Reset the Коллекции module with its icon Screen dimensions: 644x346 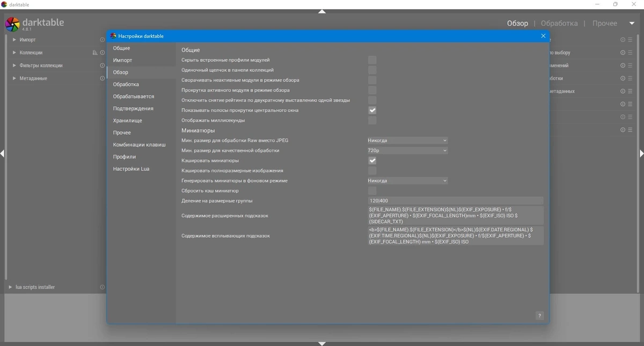pos(103,53)
